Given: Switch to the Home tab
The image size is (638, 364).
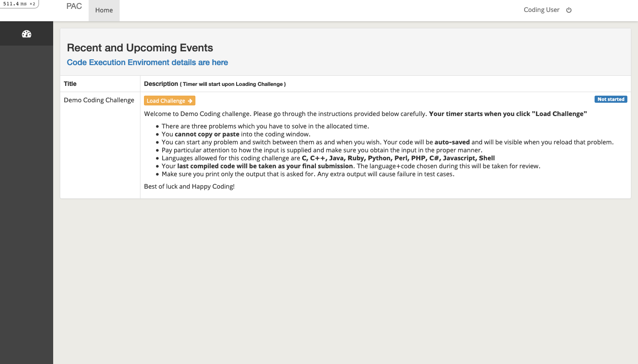Looking at the screenshot, I should click(104, 10).
